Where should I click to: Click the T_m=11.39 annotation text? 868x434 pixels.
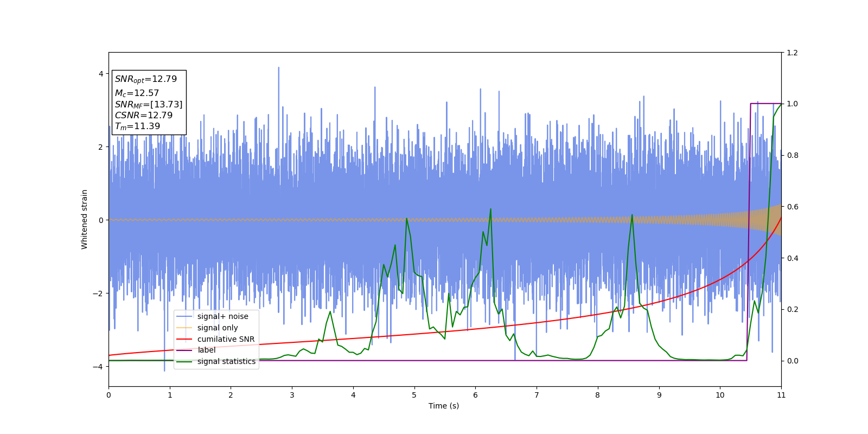[137, 126]
